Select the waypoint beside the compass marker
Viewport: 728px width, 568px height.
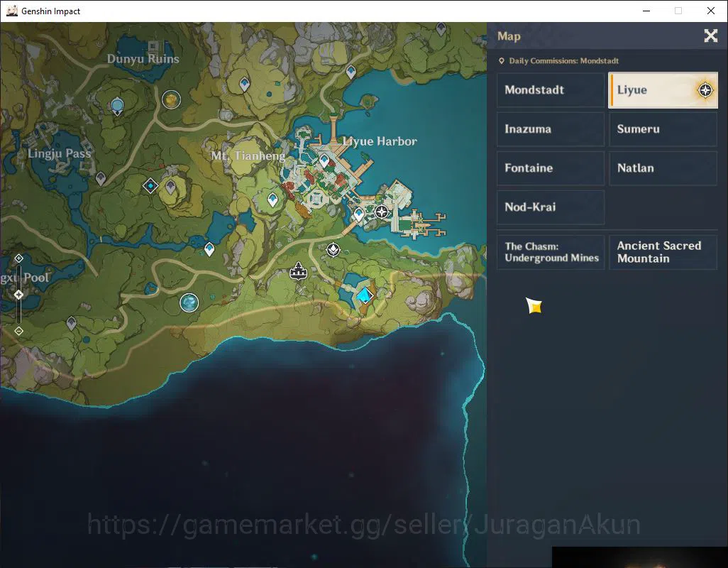359,214
